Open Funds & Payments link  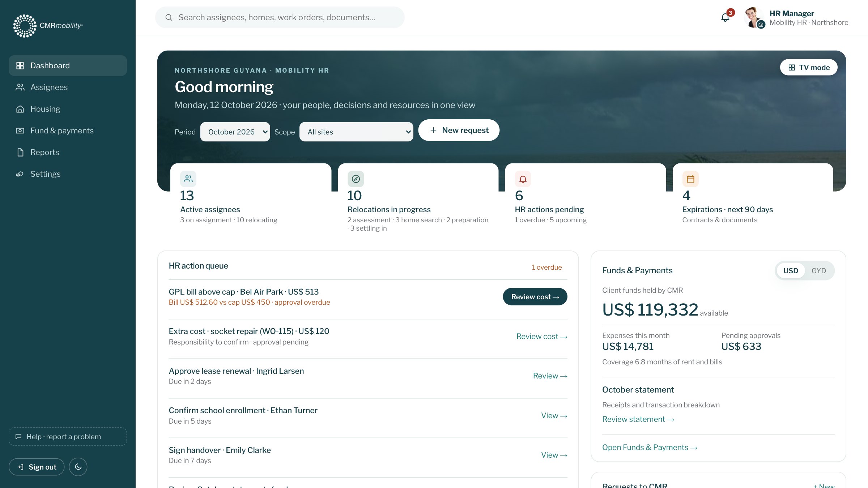pos(650,447)
